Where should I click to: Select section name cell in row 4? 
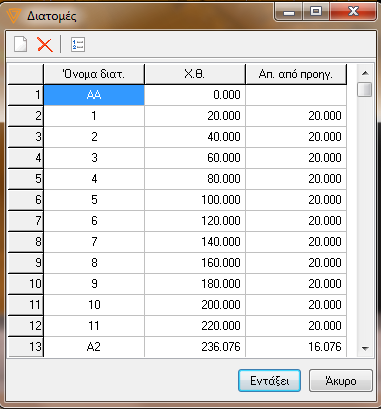pos(94,158)
